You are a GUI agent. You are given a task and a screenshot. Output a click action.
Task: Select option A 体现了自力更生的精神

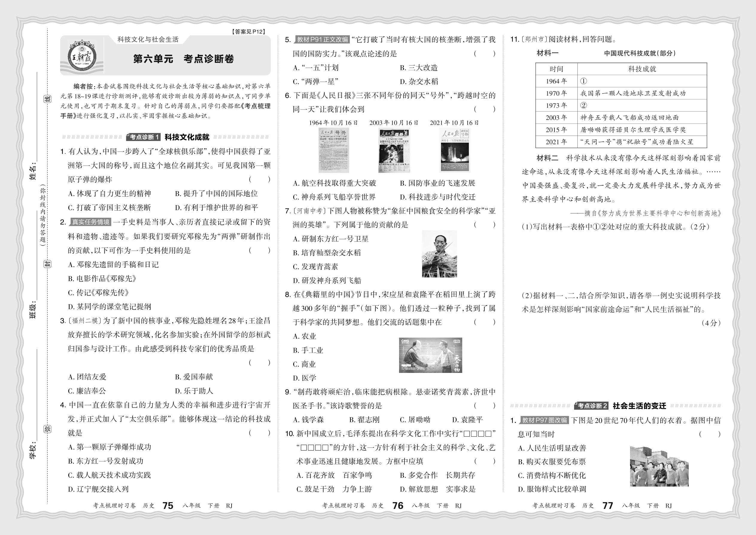pos(109,194)
